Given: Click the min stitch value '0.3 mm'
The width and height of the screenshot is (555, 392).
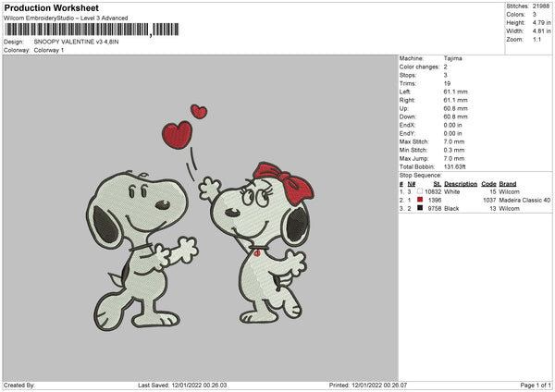Looking at the screenshot, I should coord(454,150).
